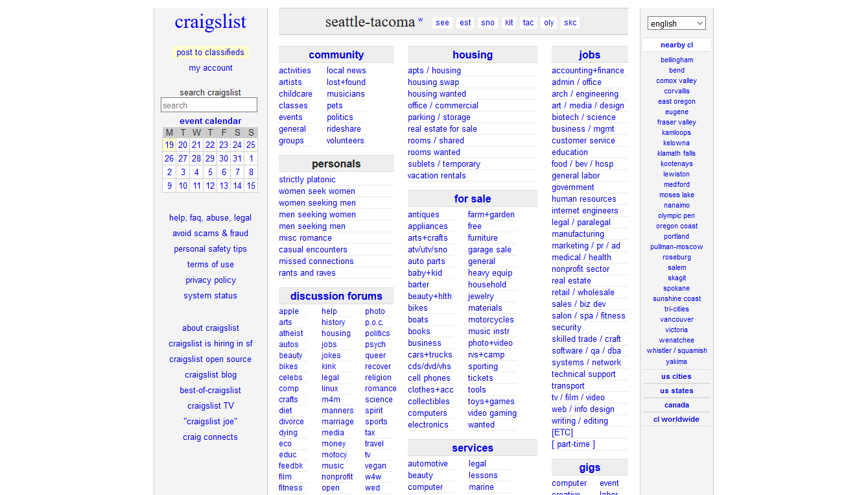Screen dimensions: 868x495
Task: Open avoid scams & fraud page
Action: [210, 234]
